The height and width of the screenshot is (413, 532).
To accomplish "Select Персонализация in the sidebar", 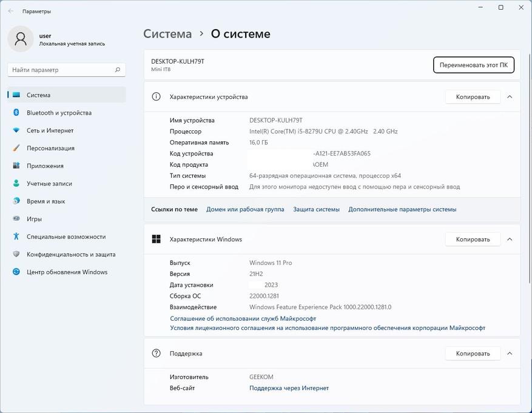I will 67,148.
